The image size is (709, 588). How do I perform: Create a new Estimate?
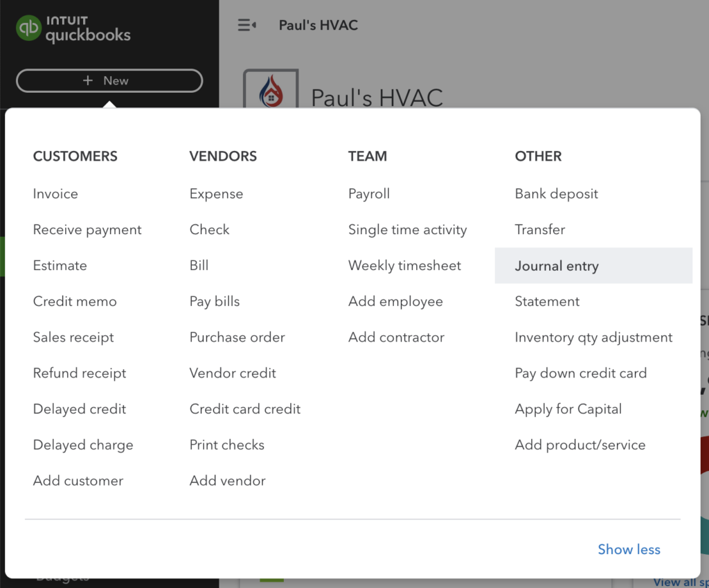click(x=60, y=265)
